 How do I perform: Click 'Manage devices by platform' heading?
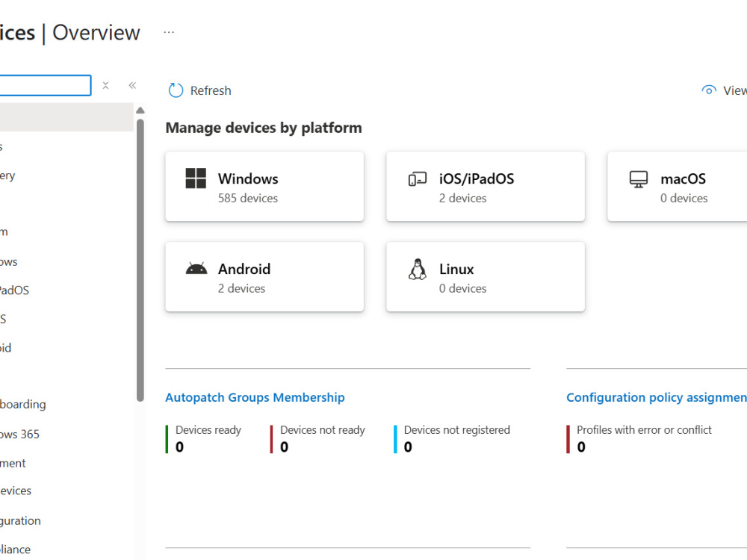(x=264, y=128)
